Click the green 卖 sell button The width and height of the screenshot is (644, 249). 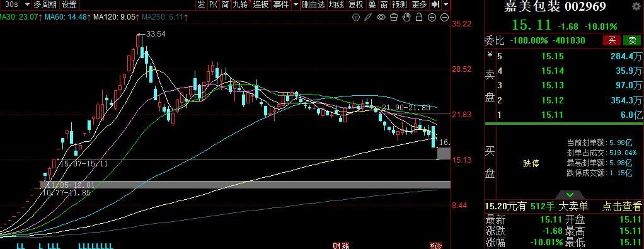pyautogui.click(x=632, y=40)
